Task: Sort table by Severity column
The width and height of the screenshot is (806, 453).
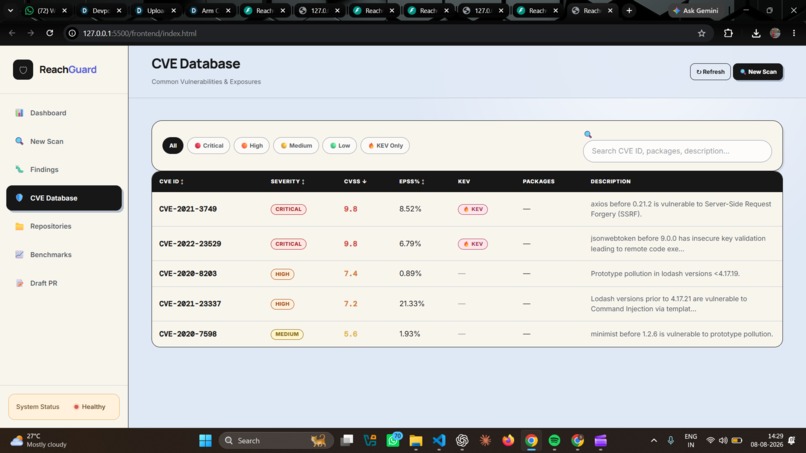Action: tap(287, 182)
